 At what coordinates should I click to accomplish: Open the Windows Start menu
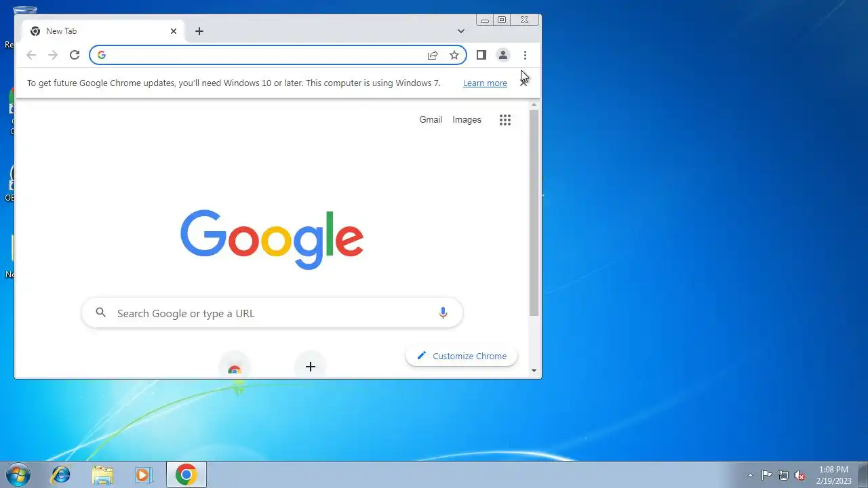pos(18,474)
